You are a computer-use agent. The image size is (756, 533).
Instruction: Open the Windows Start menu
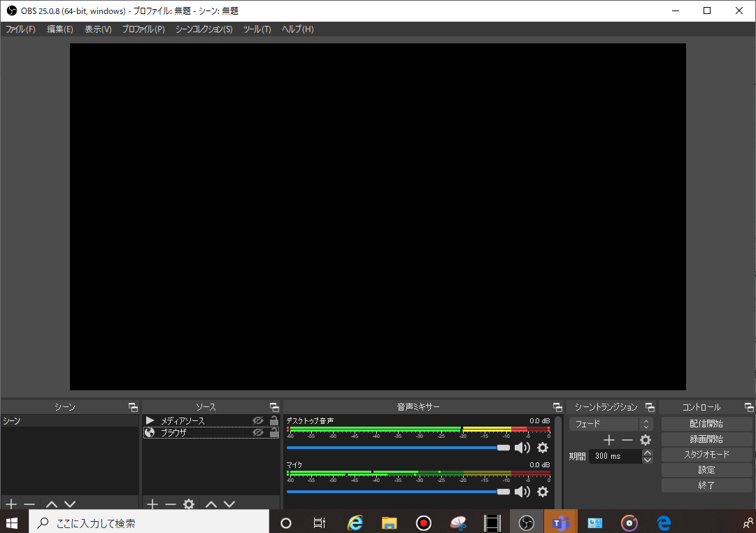[x=12, y=523]
